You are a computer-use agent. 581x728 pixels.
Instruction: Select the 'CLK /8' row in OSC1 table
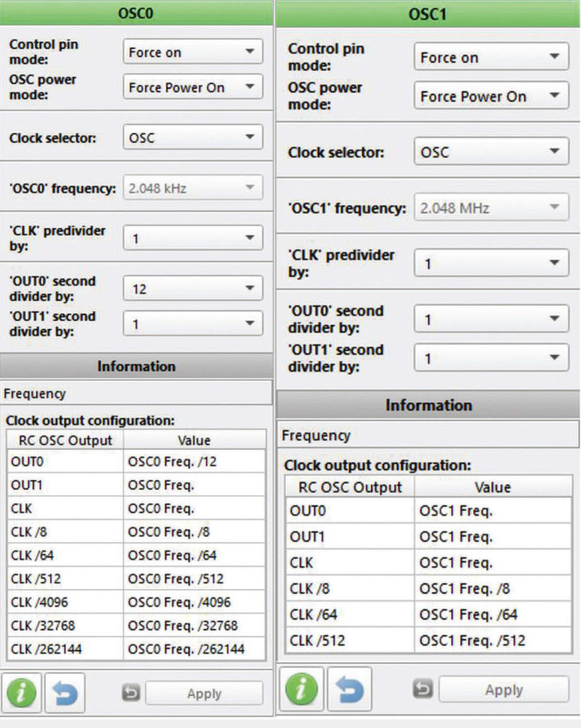(428, 588)
